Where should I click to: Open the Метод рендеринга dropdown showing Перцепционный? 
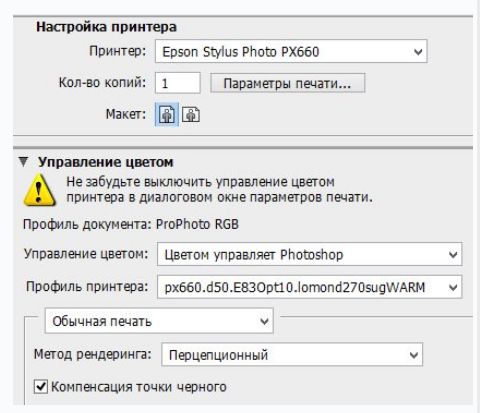point(292,355)
